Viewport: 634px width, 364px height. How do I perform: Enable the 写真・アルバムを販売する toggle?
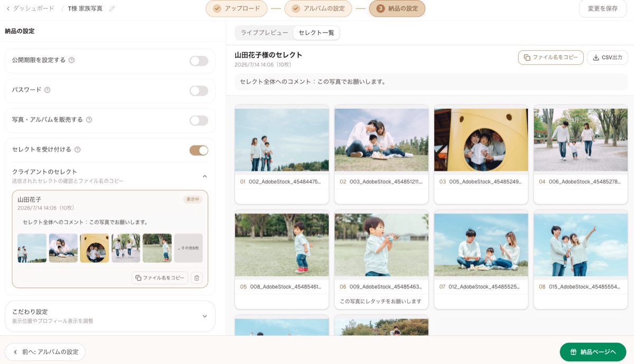coord(199,120)
